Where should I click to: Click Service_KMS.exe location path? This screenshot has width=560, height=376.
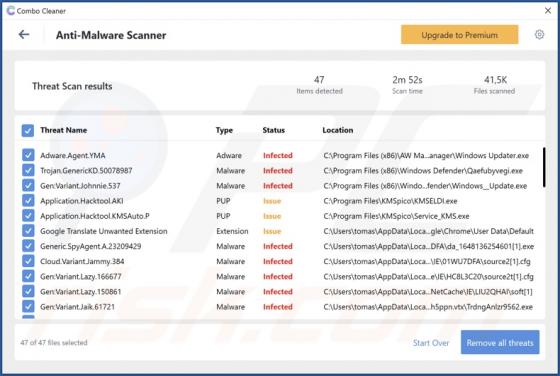[x=396, y=216]
